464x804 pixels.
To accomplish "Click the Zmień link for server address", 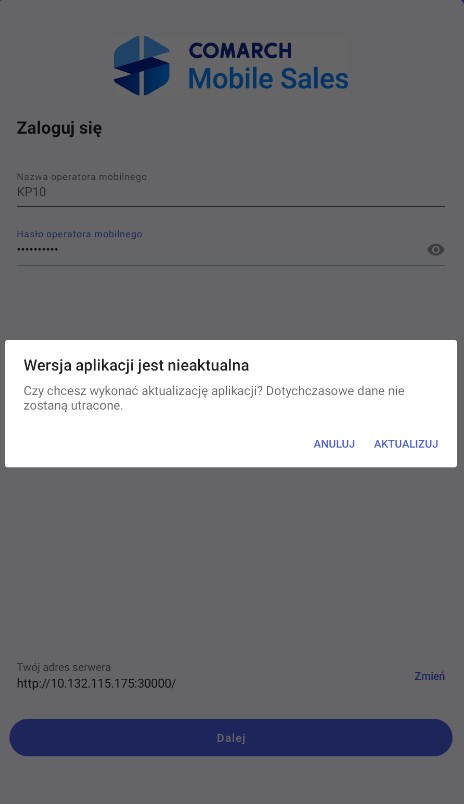I will [430, 676].
